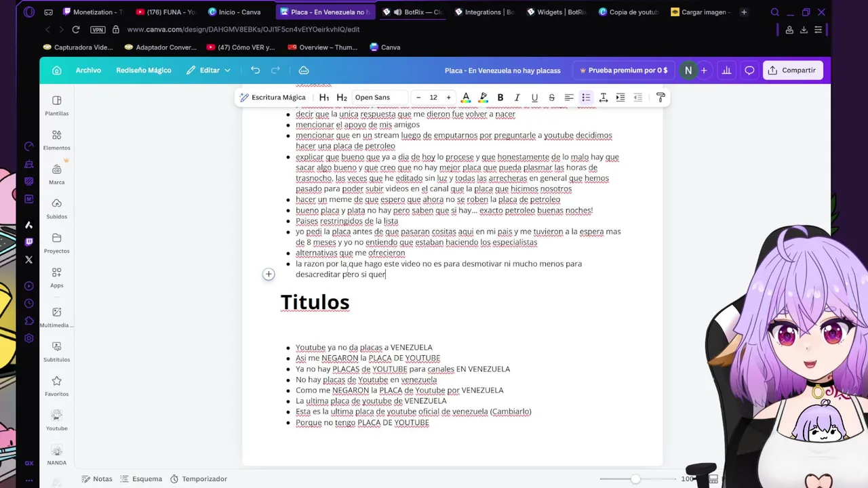Toggle strikethrough formatting
Image resolution: width=868 pixels, height=488 pixels.
coord(551,98)
